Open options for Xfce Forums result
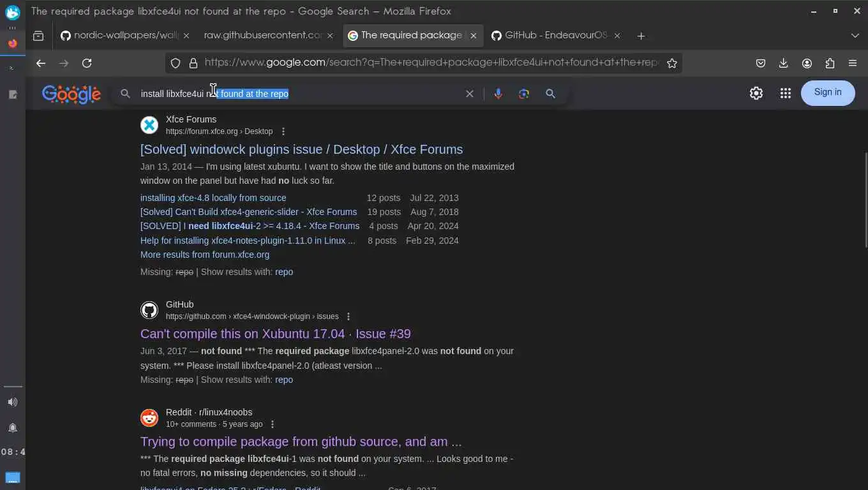This screenshot has height=490, width=868. coord(283,131)
